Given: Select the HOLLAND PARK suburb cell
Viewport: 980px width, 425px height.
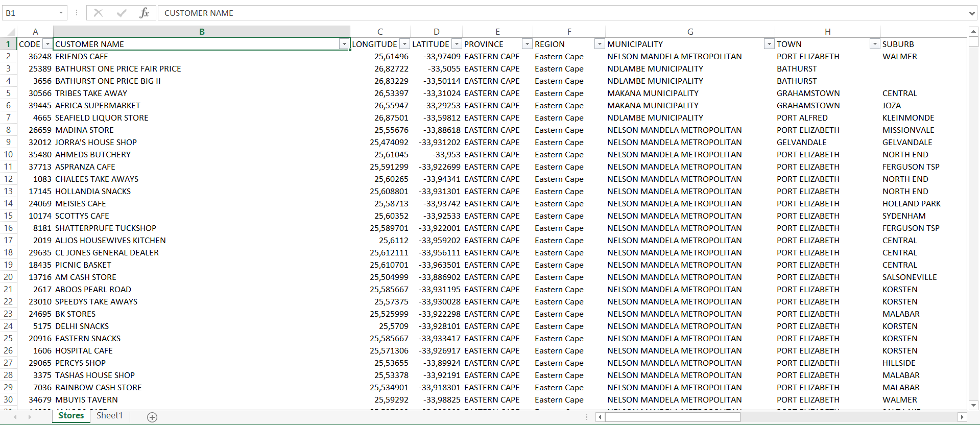Looking at the screenshot, I should pos(924,204).
